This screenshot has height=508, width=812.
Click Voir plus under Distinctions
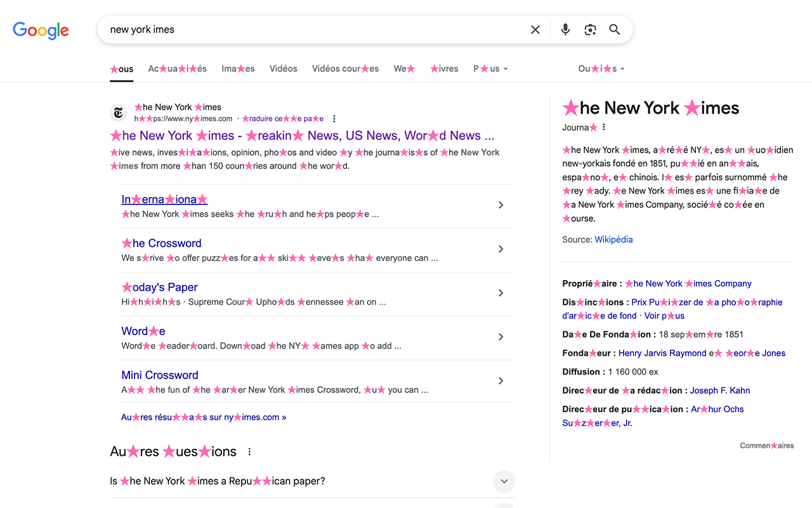pyautogui.click(x=664, y=316)
